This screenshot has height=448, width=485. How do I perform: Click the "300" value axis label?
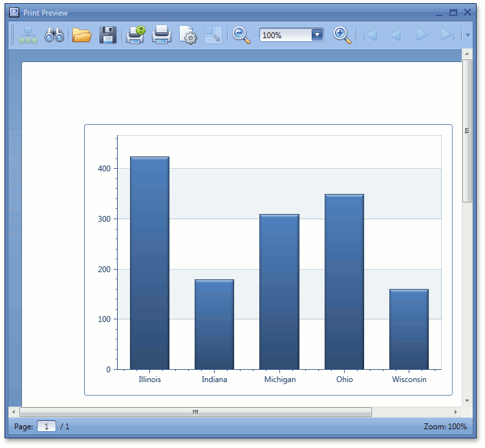point(104,219)
